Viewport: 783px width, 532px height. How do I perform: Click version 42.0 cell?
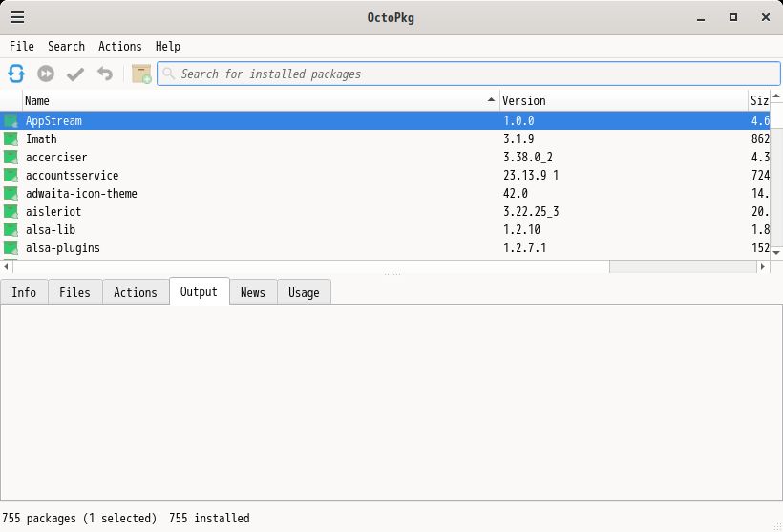[x=516, y=193]
